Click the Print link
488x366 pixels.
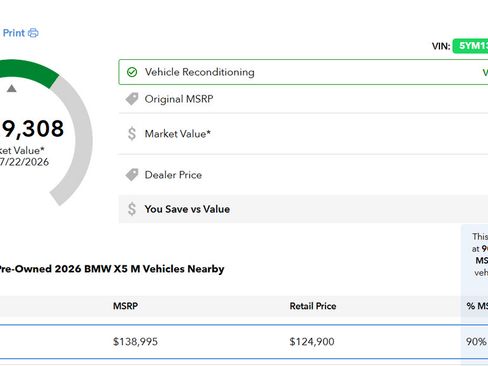[x=14, y=33]
